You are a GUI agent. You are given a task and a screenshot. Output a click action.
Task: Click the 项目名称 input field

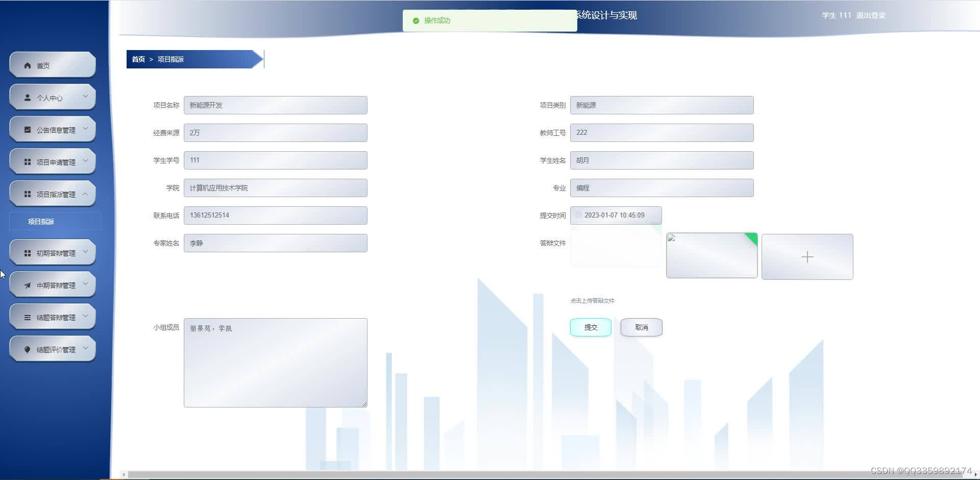tap(275, 105)
